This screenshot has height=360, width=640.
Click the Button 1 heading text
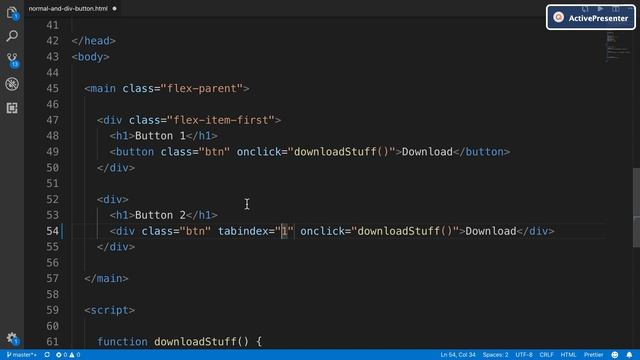point(160,136)
